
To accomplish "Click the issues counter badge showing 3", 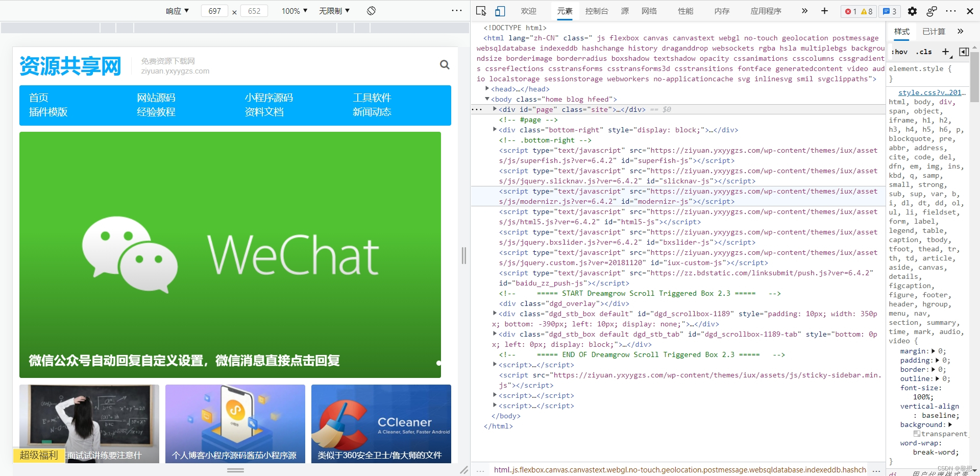I will click(x=889, y=11).
